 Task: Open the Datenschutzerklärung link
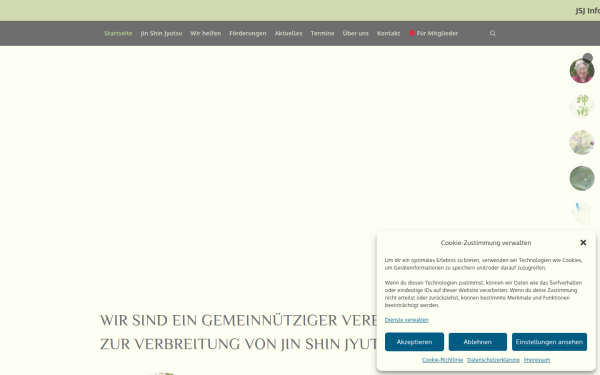[493, 360]
